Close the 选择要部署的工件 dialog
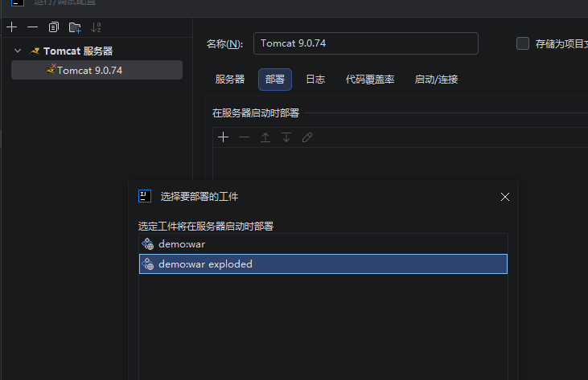Image resolution: width=588 pixels, height=380 pixels. (505, 197)
